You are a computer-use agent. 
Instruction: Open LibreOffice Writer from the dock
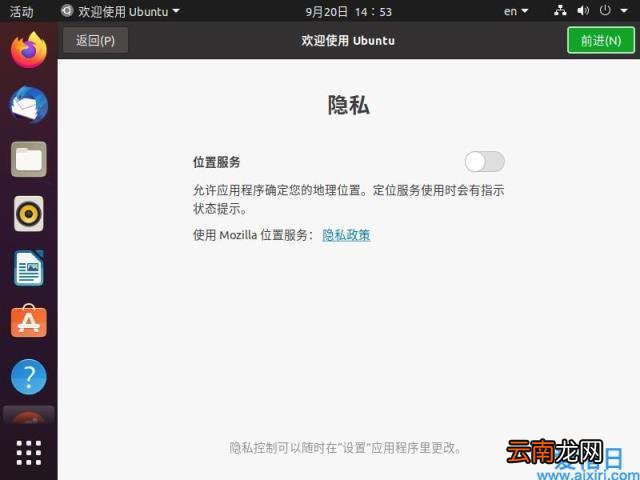click(x=29, y=268)
